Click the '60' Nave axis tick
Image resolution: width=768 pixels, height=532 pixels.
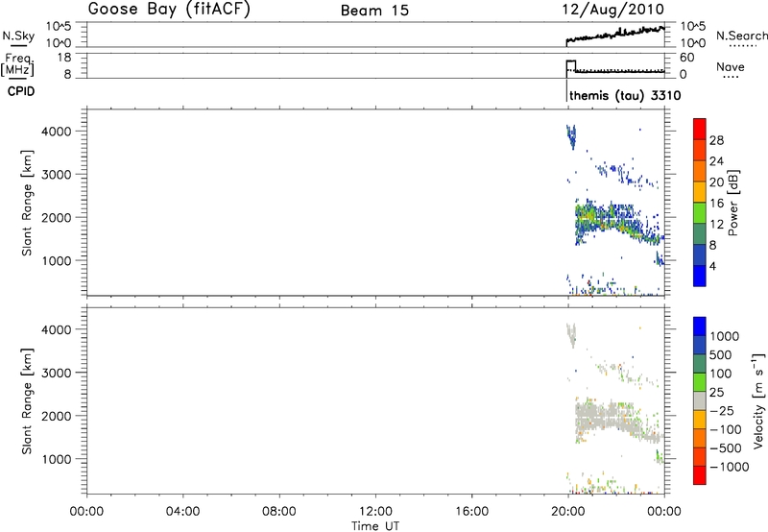coord(686,58)
